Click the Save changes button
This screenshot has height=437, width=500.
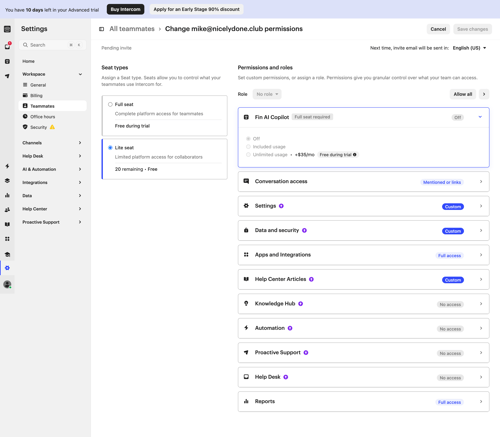[x=472, y=29]
